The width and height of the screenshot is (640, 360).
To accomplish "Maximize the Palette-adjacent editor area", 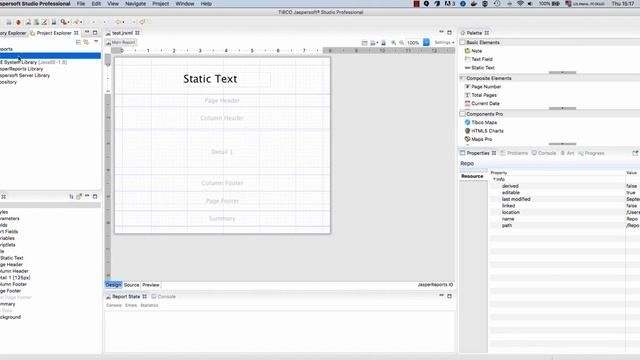I will tap(449, 32).
